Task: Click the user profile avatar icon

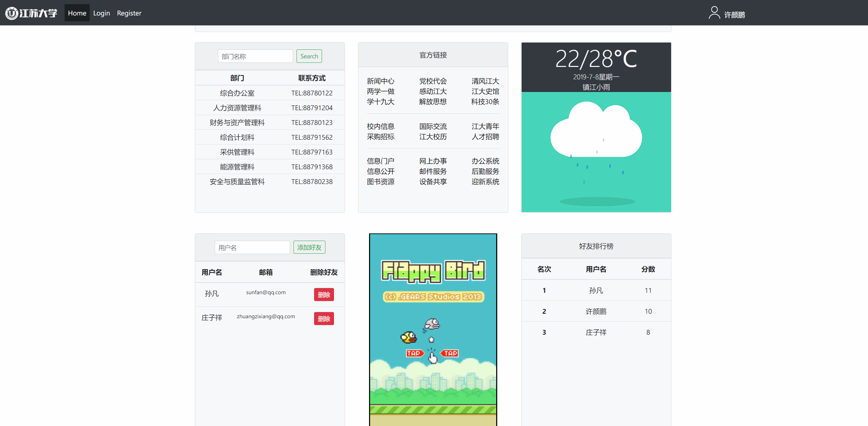Action: click(714, 13)
